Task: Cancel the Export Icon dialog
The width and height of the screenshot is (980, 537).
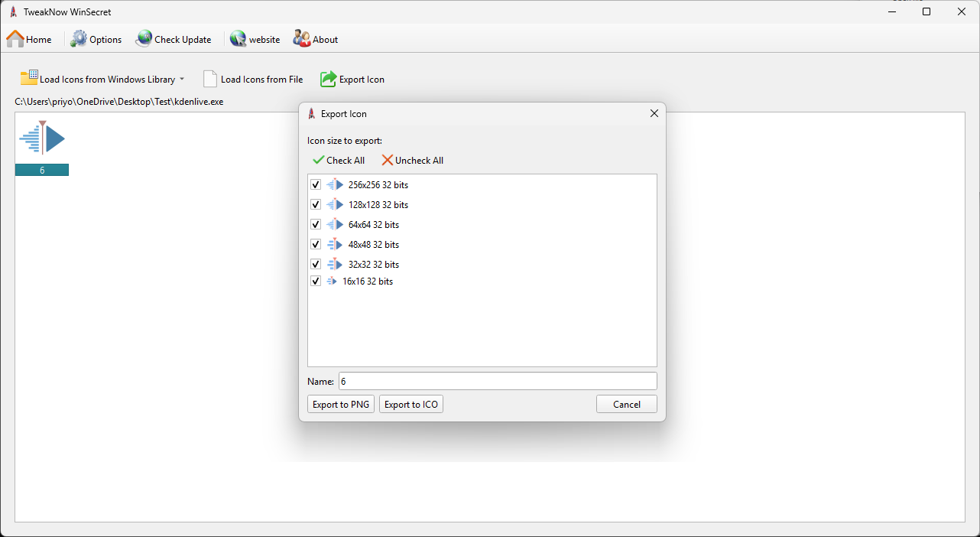Action: click(626, 404)
